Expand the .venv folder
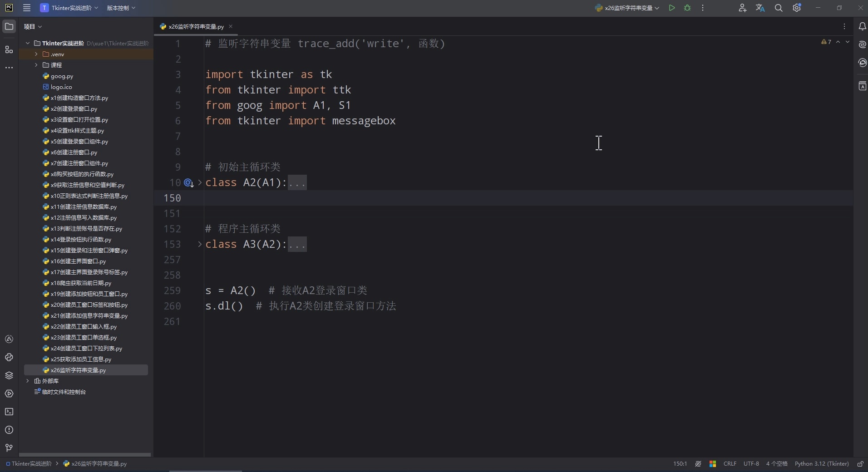The width and height of the screenshot is (868, 472). [36, 54]
